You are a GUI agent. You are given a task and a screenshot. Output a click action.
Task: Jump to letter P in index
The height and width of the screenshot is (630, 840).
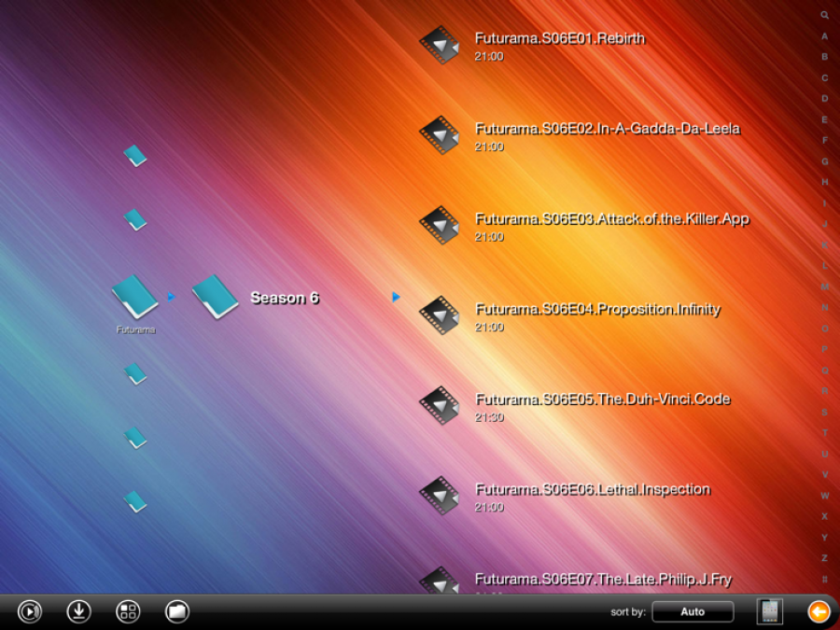click(824, 349)
